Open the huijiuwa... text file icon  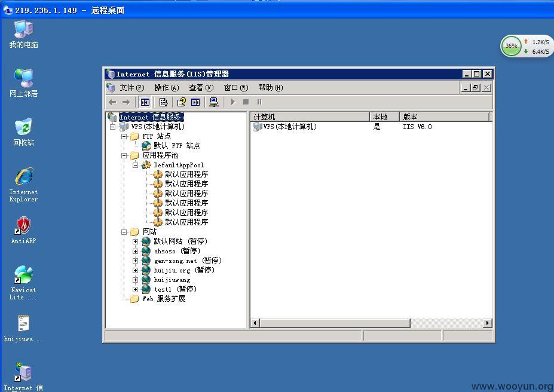coord(23,329)
